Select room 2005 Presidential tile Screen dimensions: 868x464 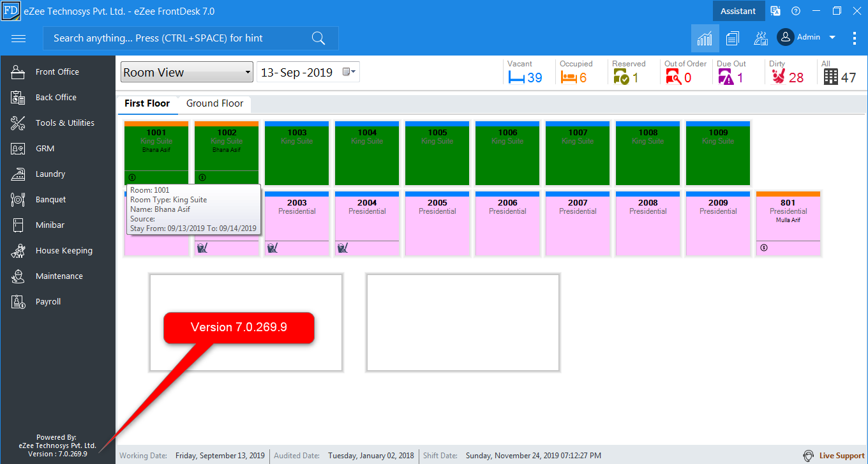click(x=437, y=223)
